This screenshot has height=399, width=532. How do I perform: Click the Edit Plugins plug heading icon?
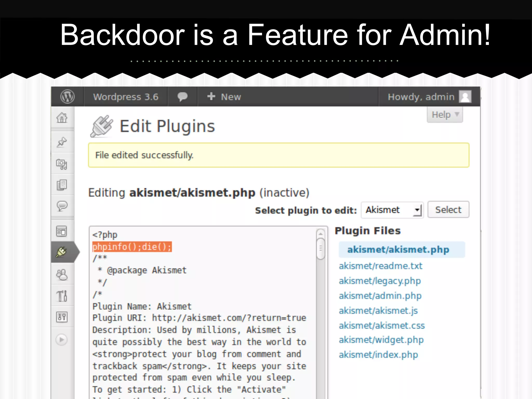click(102, 126)
